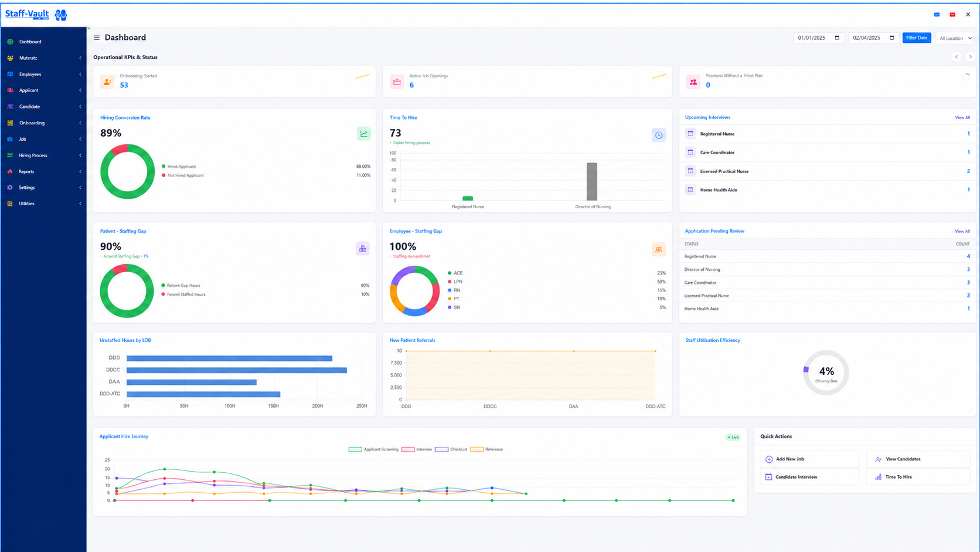Expand the Applicant menu chevron
The height and width of the screenshot is (552, 980).
click(x=80, y=90)
